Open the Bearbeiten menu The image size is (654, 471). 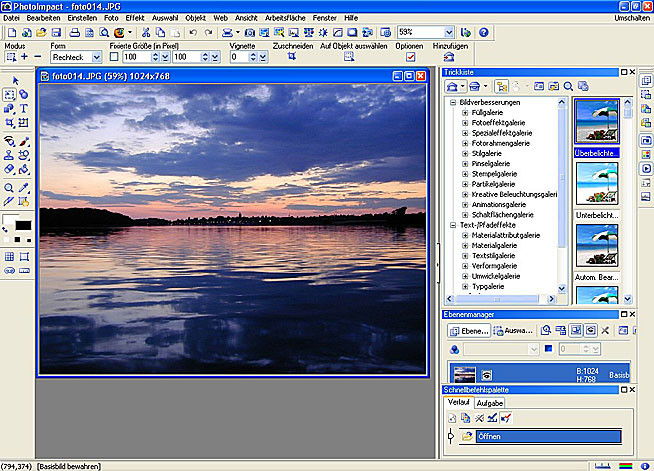[x=43, y=18]
